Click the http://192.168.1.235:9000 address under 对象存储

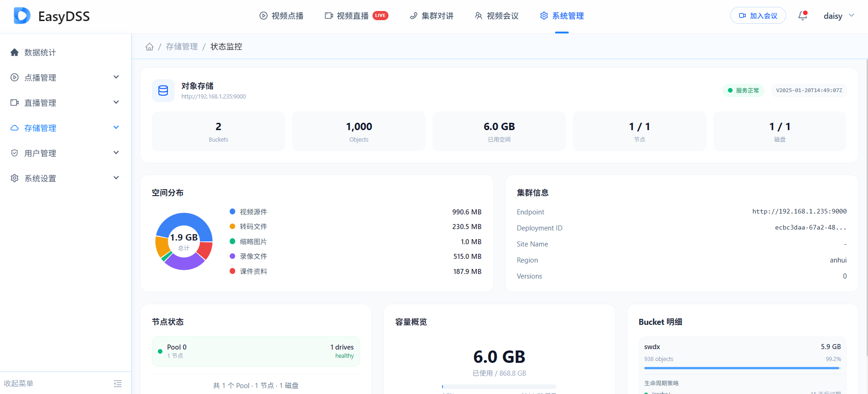[214, 97]
